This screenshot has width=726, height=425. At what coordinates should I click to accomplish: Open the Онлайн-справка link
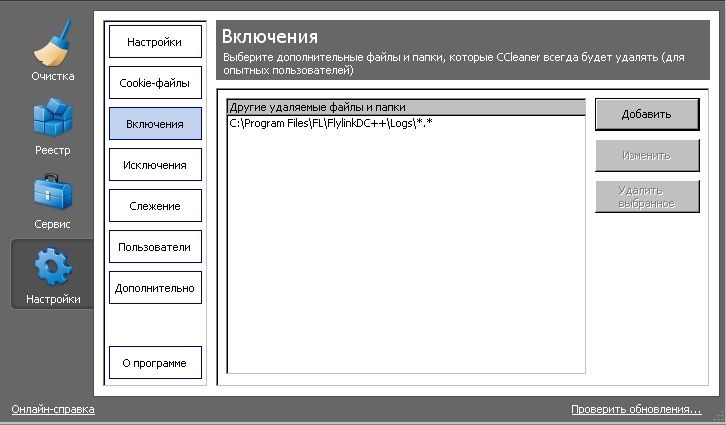coord(52,410)
